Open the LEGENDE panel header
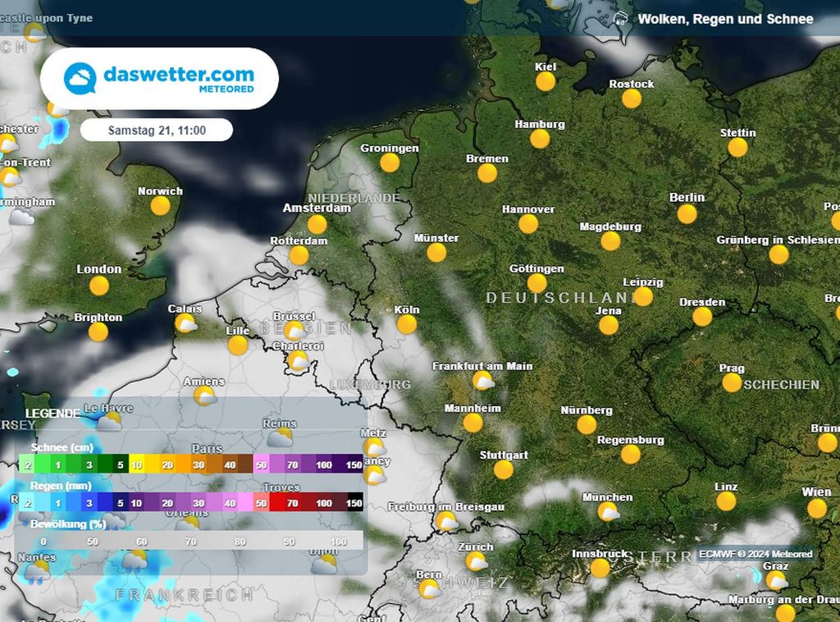 point(52,412)
